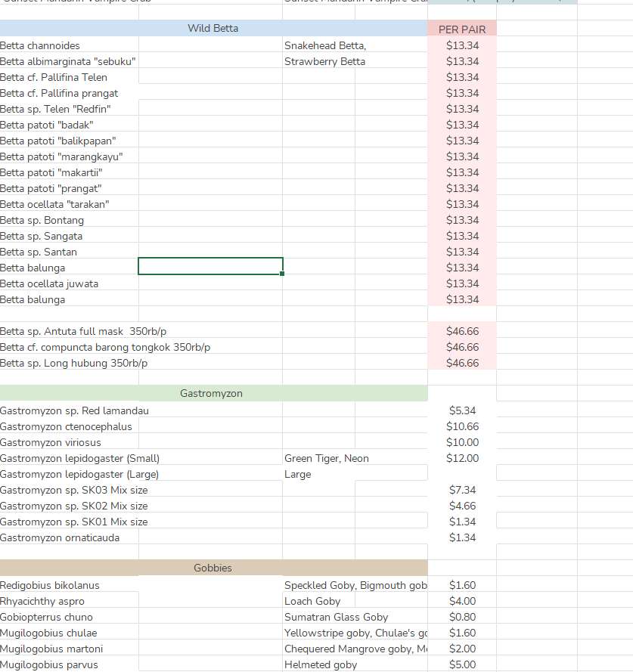
Task: Click the Gobbies section header
Action: (x=212, y=568)
